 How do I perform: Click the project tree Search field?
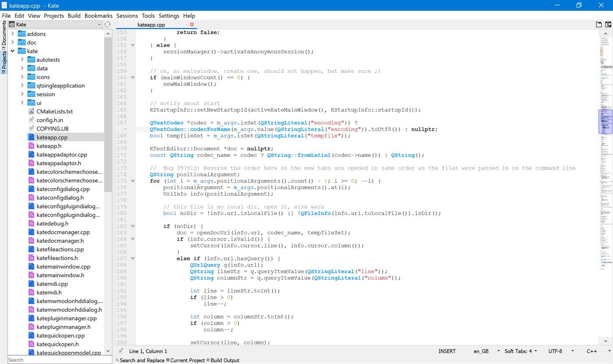[x=60, y=360]
